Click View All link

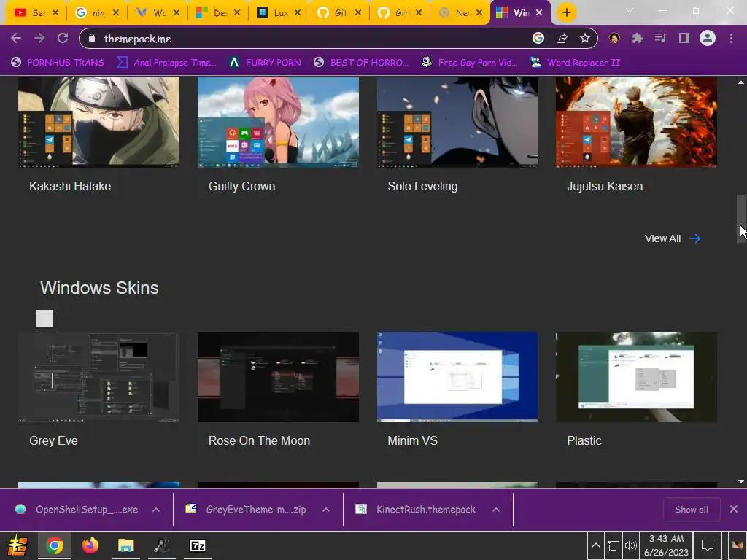(672, 238)
